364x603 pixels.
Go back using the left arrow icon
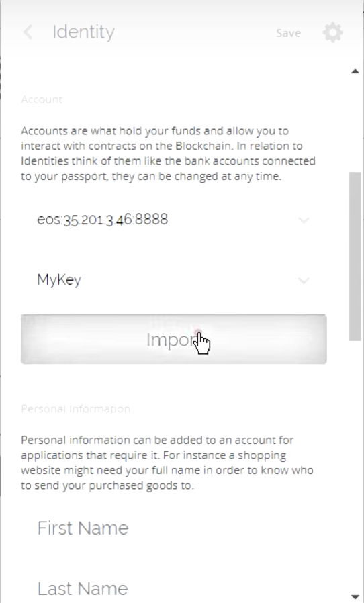click(x=28, y=32)
